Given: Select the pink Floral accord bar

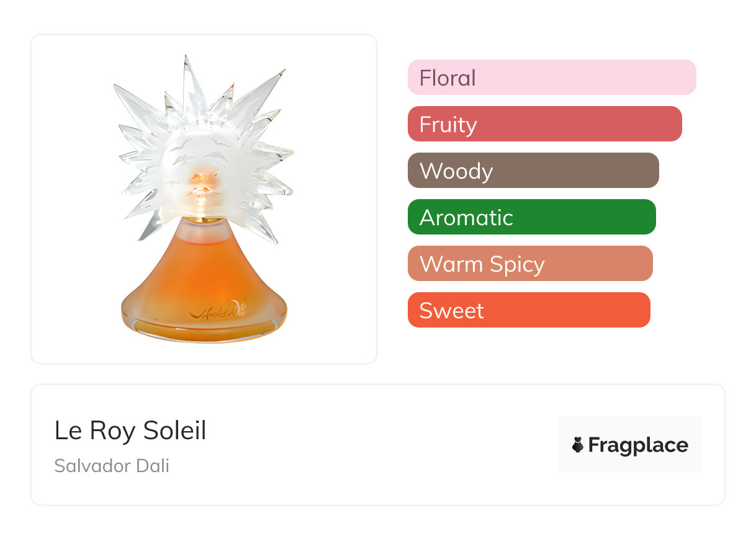Looking at the screenshot, I should point(552,78).
